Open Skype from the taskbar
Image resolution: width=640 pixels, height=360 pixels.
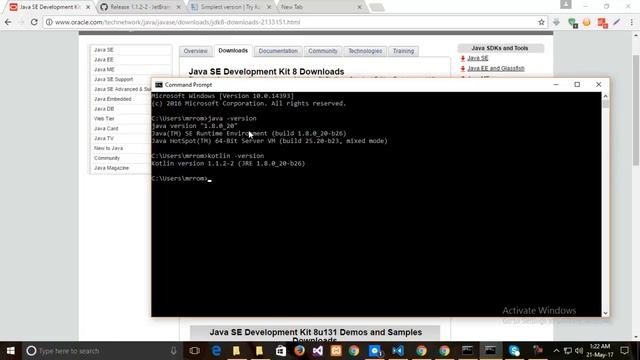[514, 351]
